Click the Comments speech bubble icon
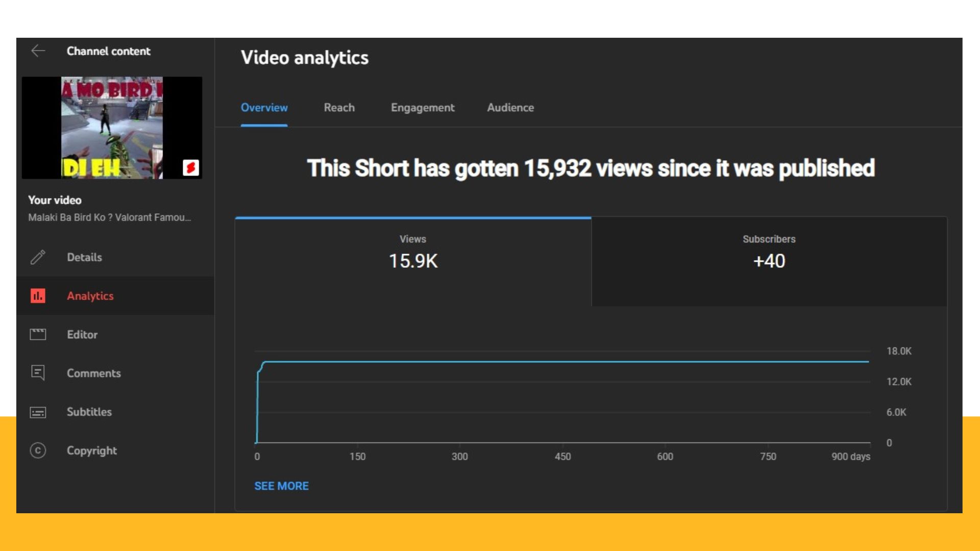Image resolution: width=980 pixels, height=551 pixels. pos(38,373)
